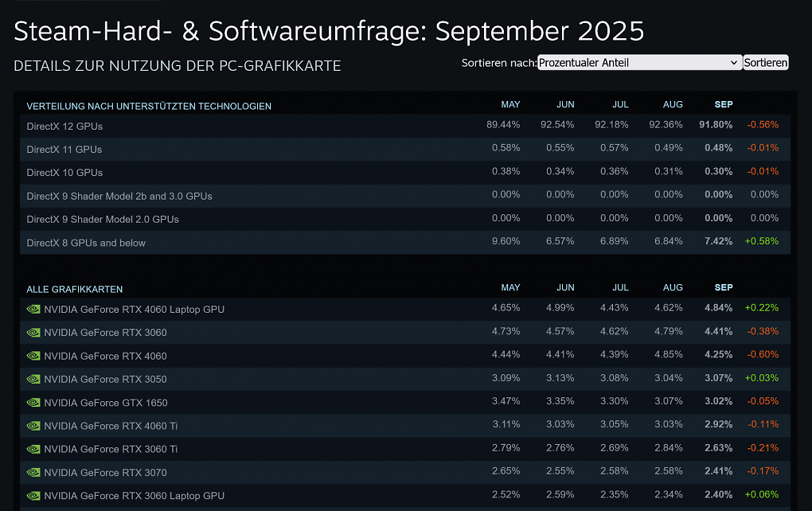
Task: Select the DirectX 11 GPUs row
Action: coord(405,149)
